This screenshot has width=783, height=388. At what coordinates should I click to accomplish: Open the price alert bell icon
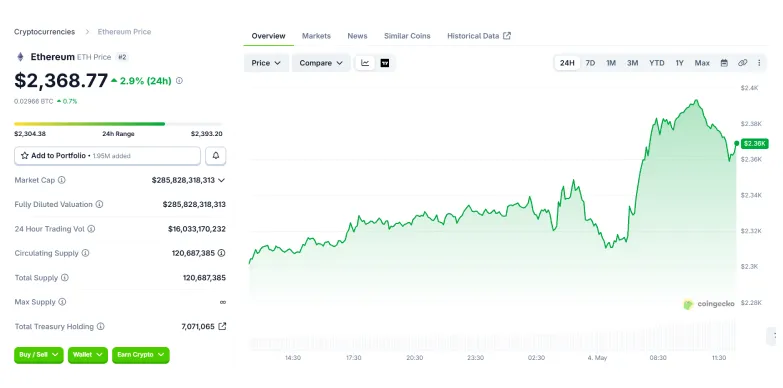tap(216, 156)
